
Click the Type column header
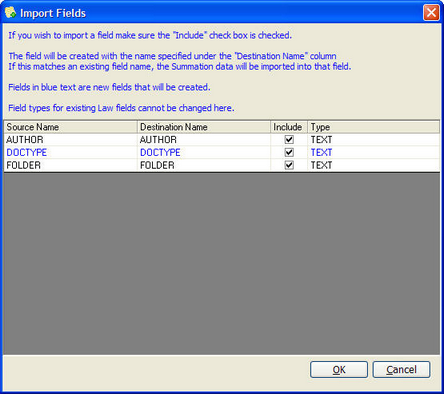[x=373, y=127]
